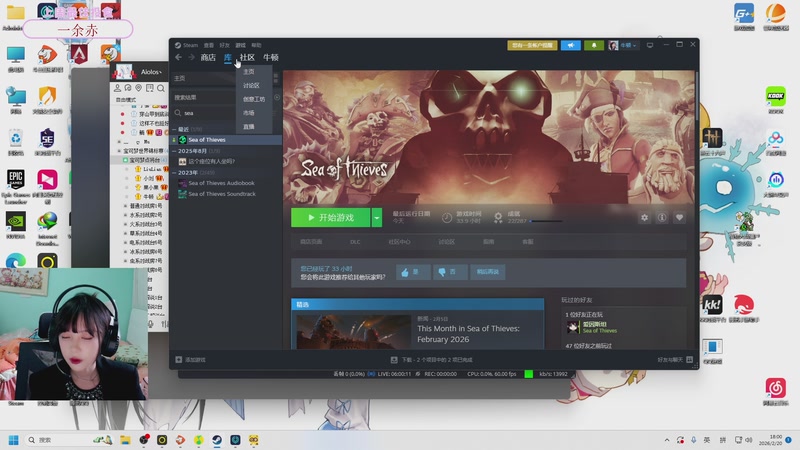Click the magnifier icon beside 'sea' search
The height and width of the screenshot is (450, 800).
tap(178, 113)
